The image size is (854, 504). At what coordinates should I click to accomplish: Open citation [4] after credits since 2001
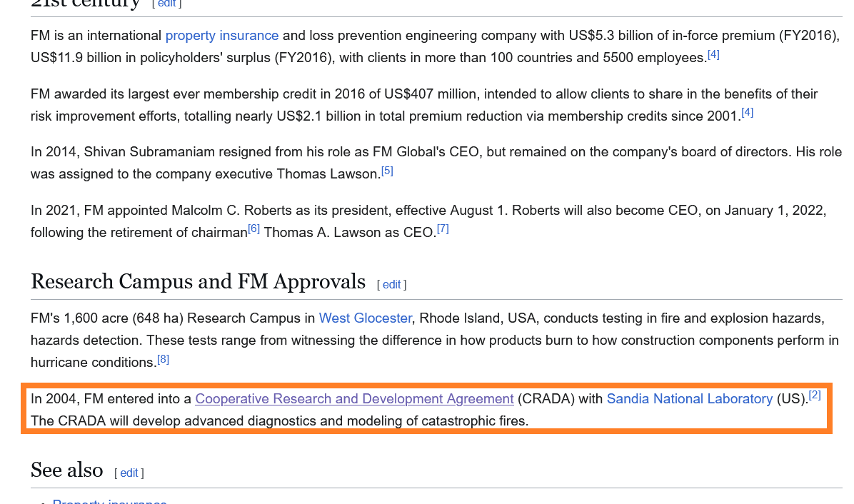(747, 113)
